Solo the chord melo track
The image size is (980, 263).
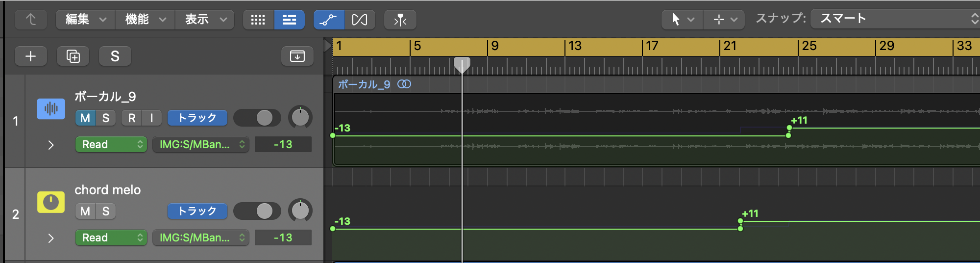coord(106,211)
